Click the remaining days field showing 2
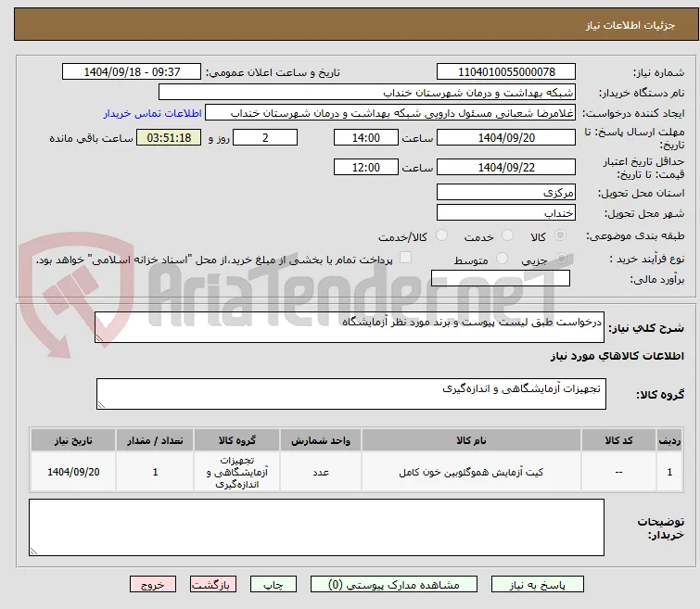This screenshot has width=700, height=609. coord(265,137)
